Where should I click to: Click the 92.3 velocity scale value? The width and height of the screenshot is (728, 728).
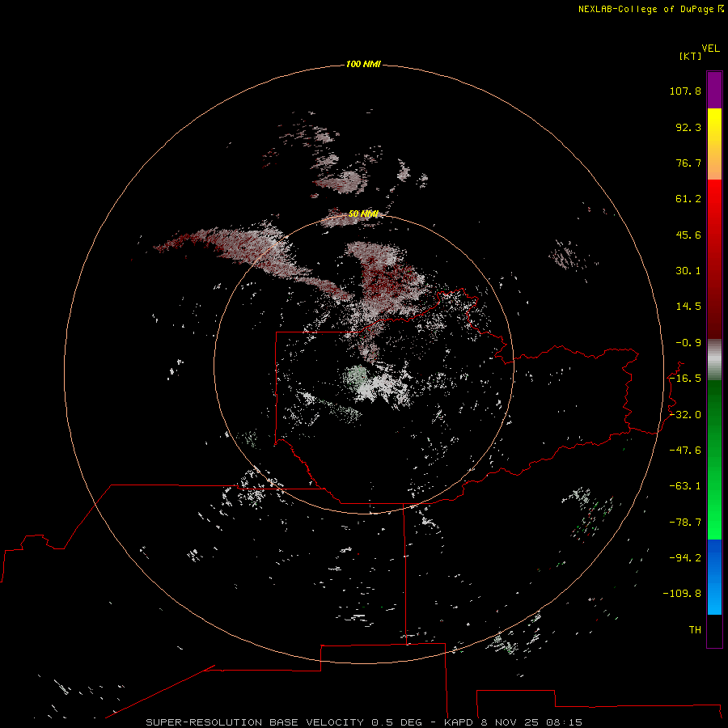coord(688,127)
